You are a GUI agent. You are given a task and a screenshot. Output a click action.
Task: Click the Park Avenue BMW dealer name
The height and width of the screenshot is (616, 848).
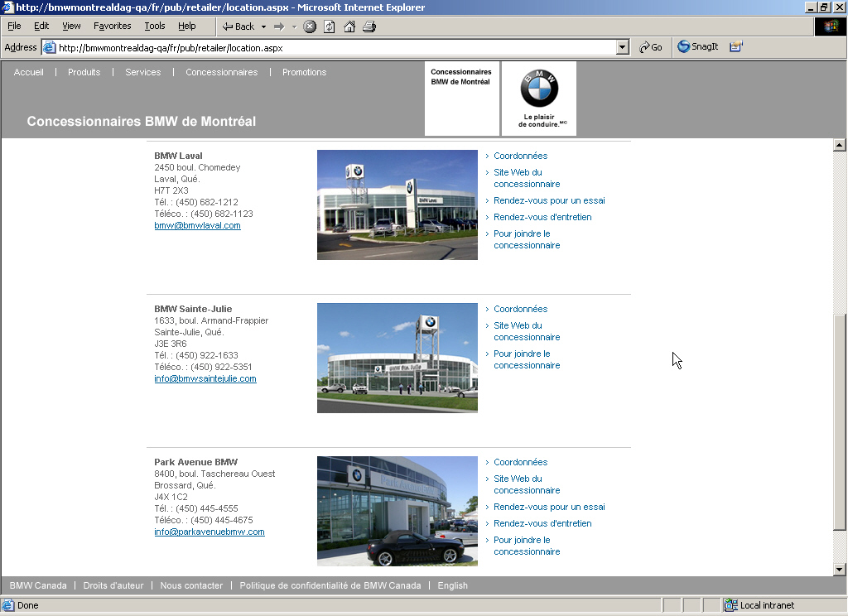(x=195, y=462)
